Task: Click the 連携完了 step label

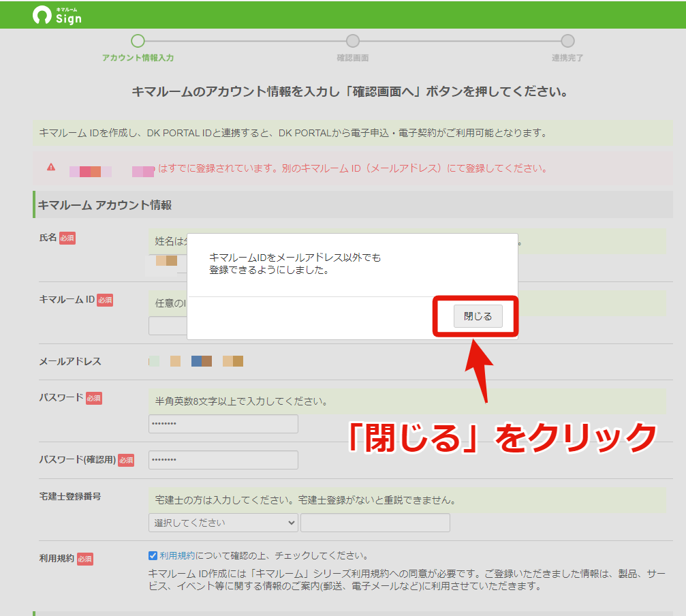Action: [567, 58]
